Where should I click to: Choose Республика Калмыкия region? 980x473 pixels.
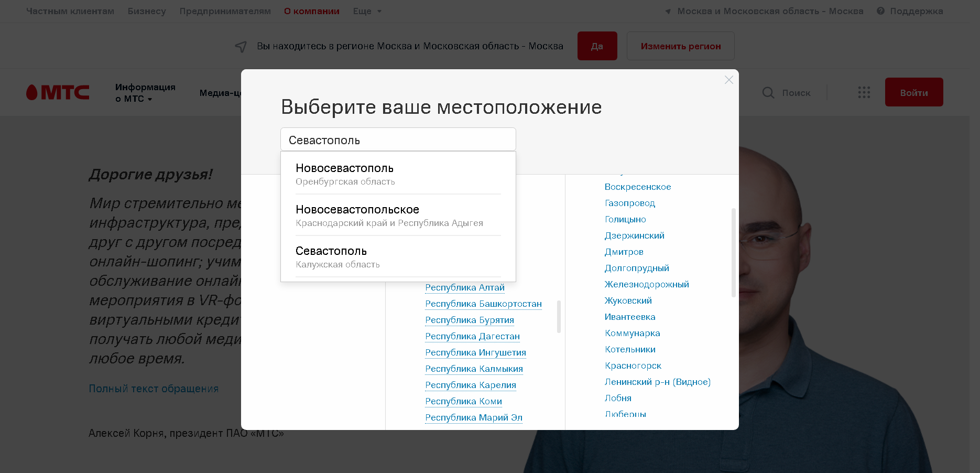474,369
